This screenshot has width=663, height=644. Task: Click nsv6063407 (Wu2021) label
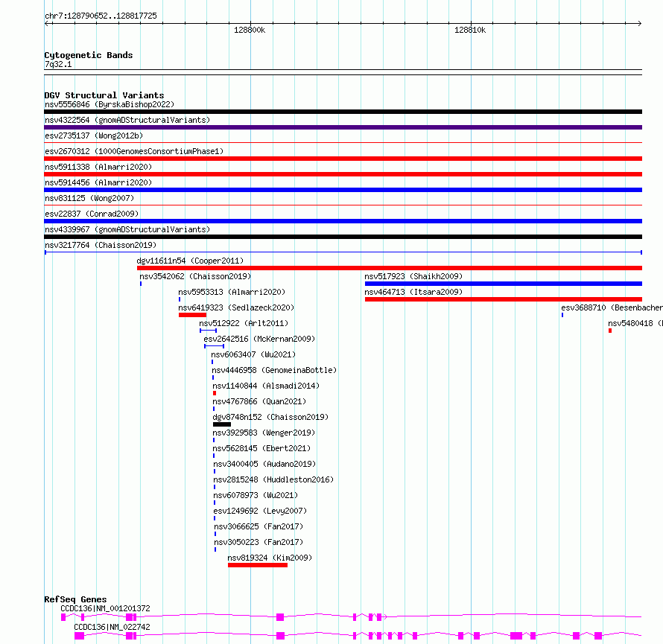point(253,354)
